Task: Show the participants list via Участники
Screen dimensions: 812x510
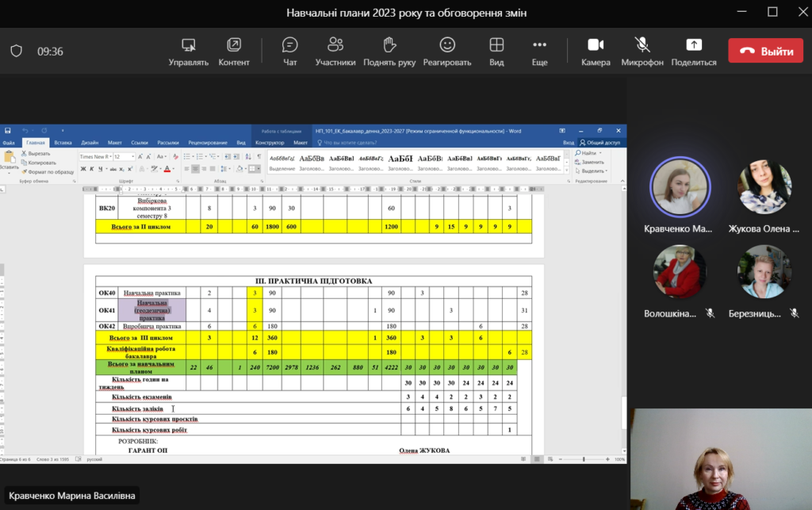Action: point(335,52)
